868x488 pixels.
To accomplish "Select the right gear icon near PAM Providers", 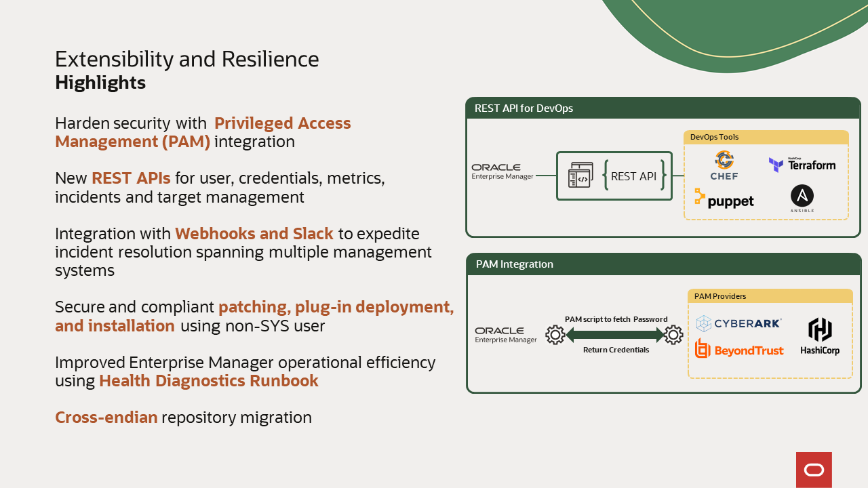I will (673, 335).
